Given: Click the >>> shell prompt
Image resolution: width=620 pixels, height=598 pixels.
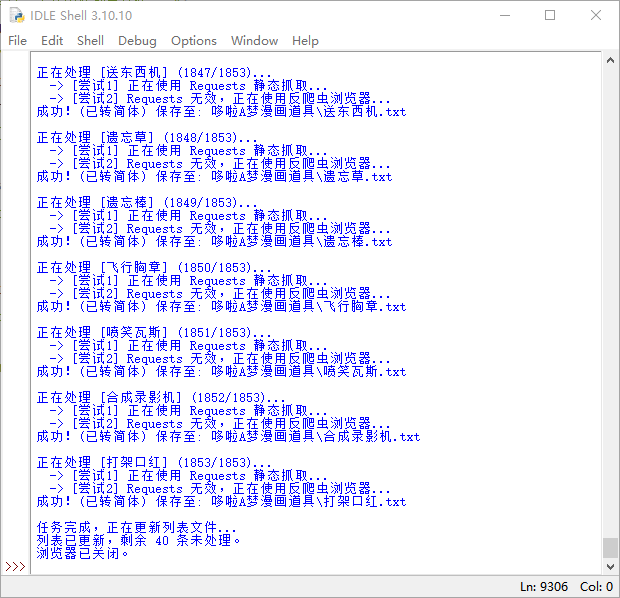Looking at the screenshot, I should pos(15,566).
